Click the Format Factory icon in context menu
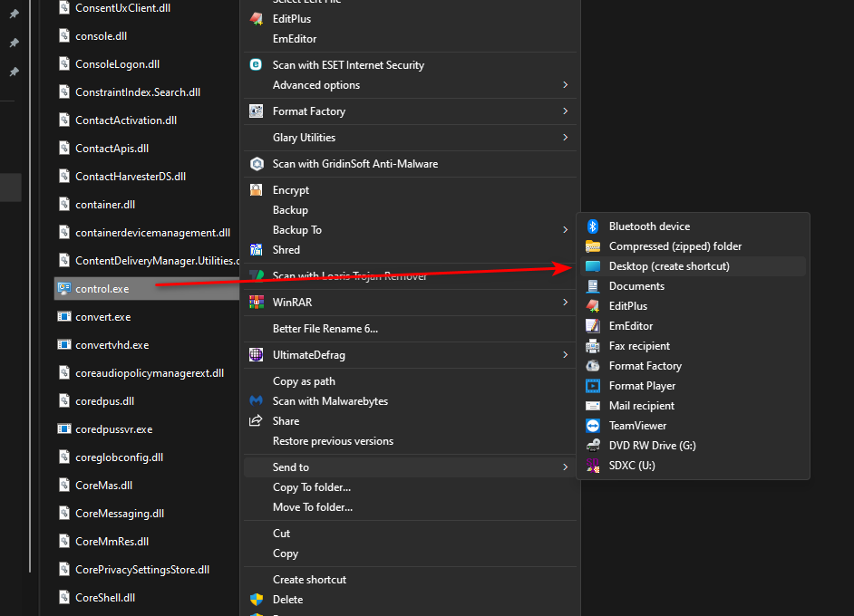 tap(256, 111)
